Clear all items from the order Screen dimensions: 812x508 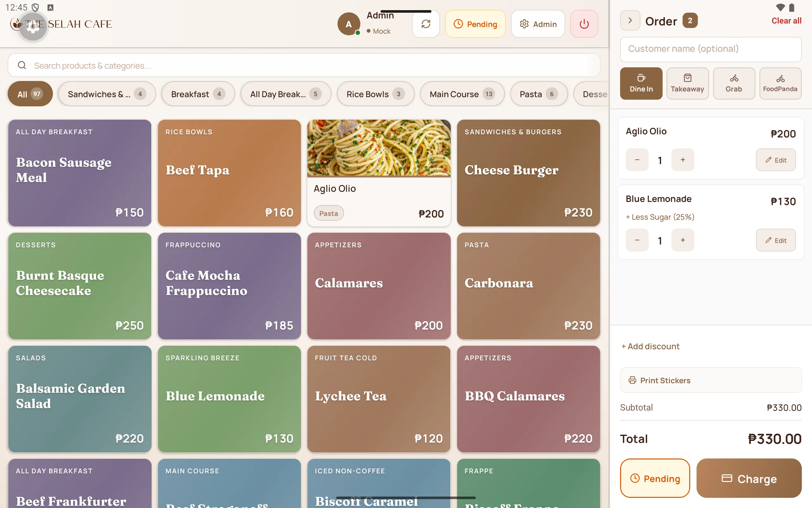[786, 21]
